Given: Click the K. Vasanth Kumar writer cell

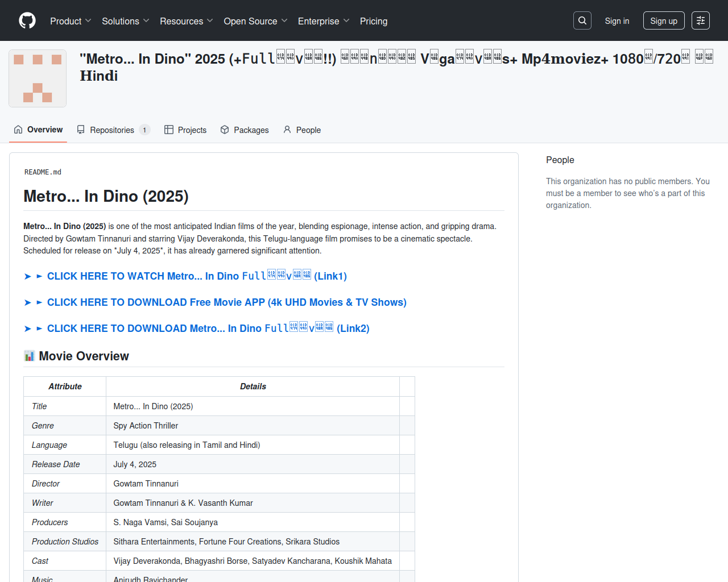Looking at the screenshot, I should click(x=253, y=503).
